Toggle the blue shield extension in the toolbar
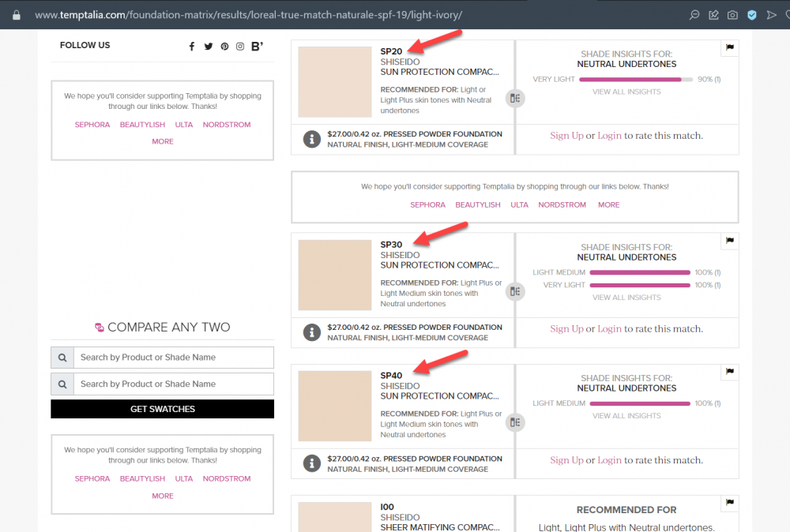 751,14
